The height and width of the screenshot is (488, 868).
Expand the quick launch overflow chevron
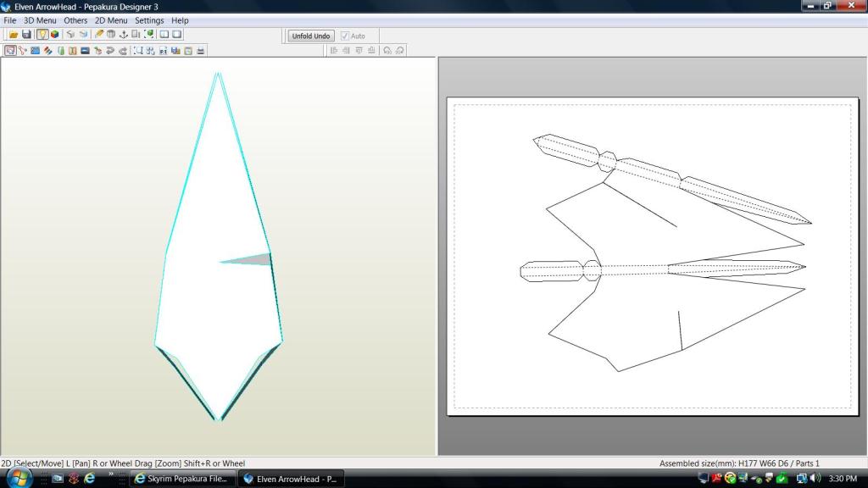click(x=111, y=474)
